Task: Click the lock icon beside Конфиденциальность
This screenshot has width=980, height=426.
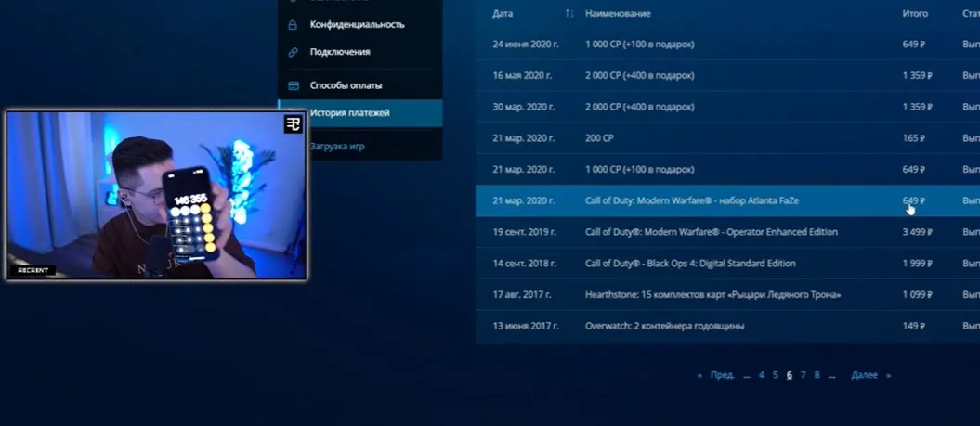Action: [293, 25]
